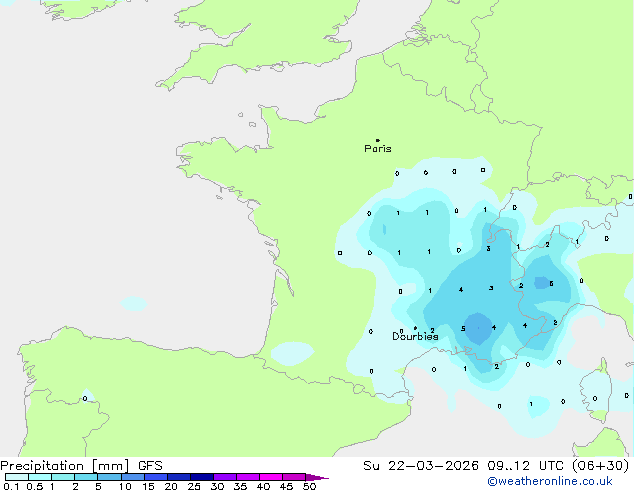634x490 pixels.
Task: Select the Paris location dot marker
Action: (x=378, y=140)
